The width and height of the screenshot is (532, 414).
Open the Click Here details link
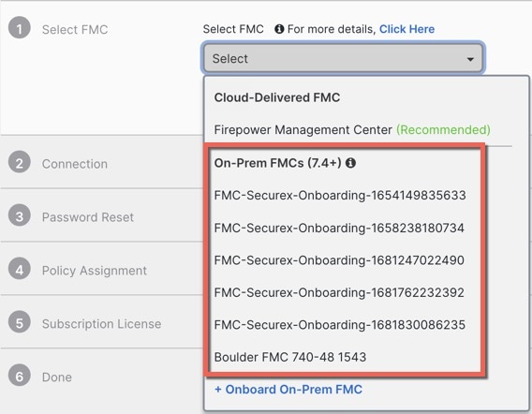406,29
